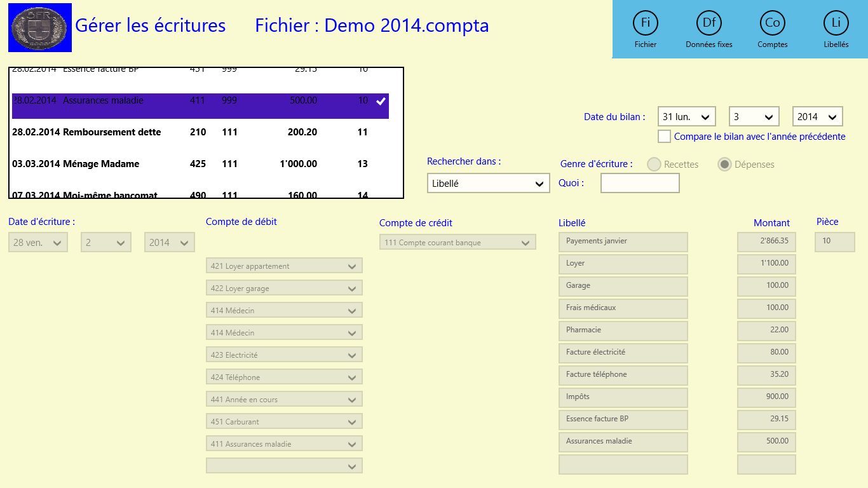Expand the 111 Compte courant banque dropdown
The image size is (868, 488).
click(x=458, y=243)
